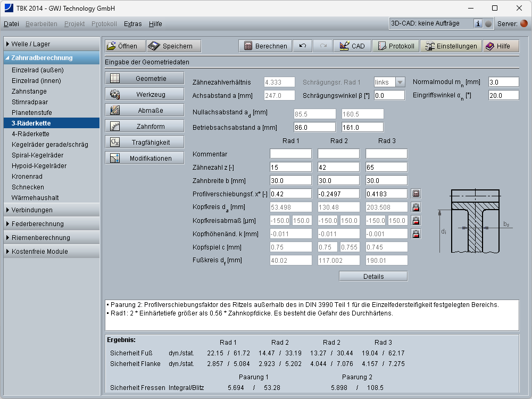This screenshot has width=532, height=399.
Task: Click calculator icon beside Profilverschiebung row
Action: coord(416,194)
